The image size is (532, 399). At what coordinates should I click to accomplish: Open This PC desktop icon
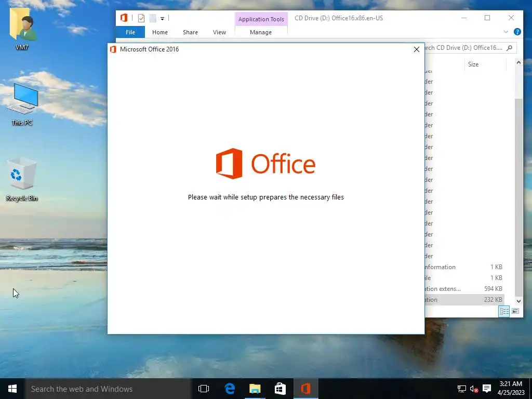(x=22, y=104)
